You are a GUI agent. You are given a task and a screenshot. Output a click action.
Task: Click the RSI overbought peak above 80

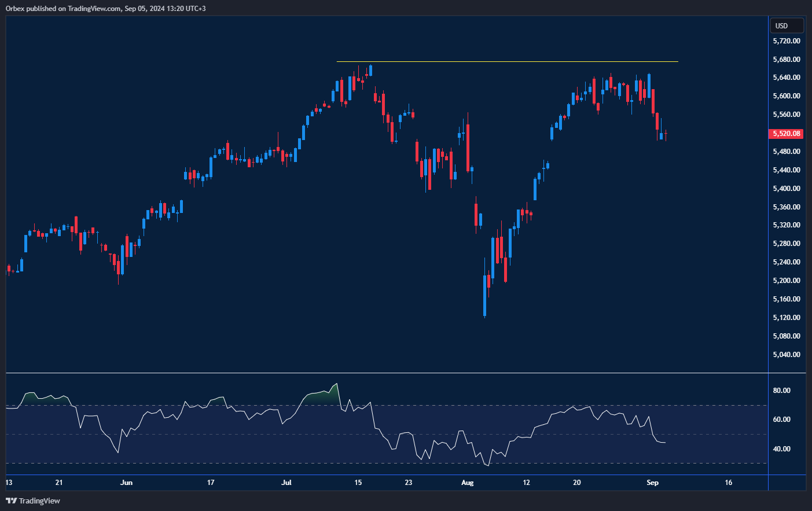(336, 384)
